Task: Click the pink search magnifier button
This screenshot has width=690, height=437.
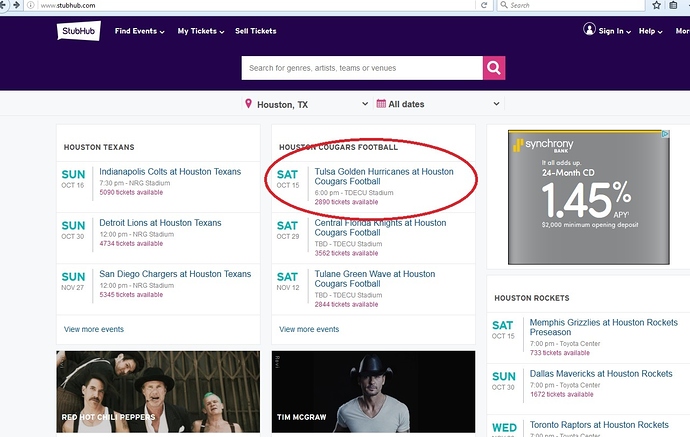Action: click(x=494, y=68)
